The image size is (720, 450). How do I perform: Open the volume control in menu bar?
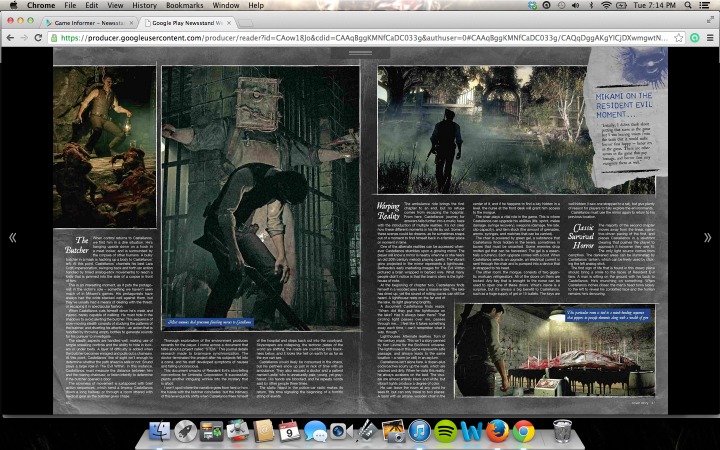pos(576,5)
